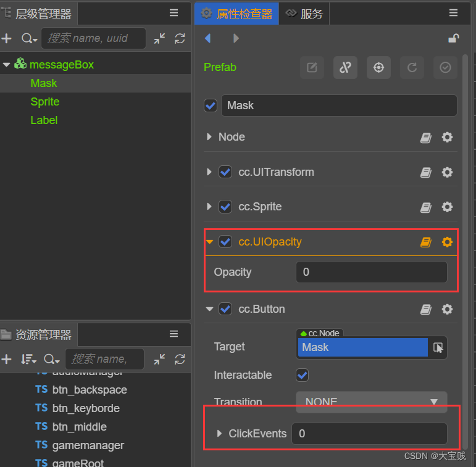The width and height of the screenshot is (476, 467).
Task: Click the add node plus icon in hierarchy
Action: [7, 38]
